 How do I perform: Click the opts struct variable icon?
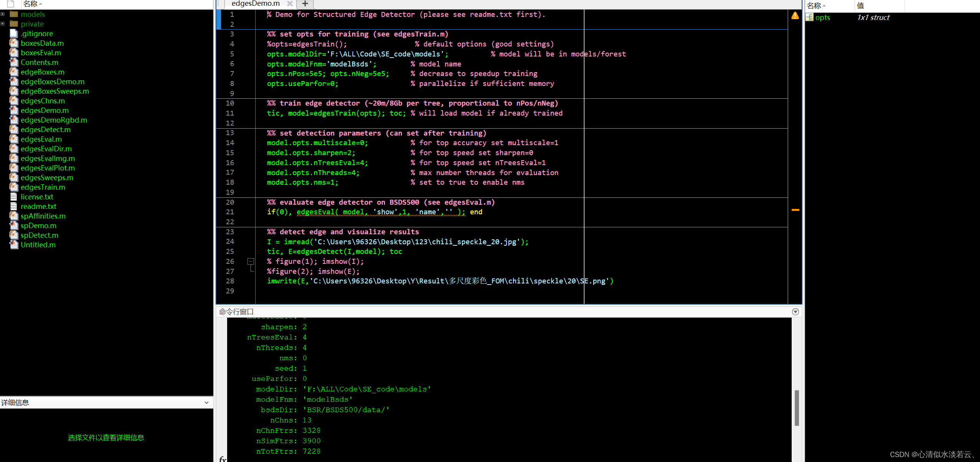click(x=810, y=17)
